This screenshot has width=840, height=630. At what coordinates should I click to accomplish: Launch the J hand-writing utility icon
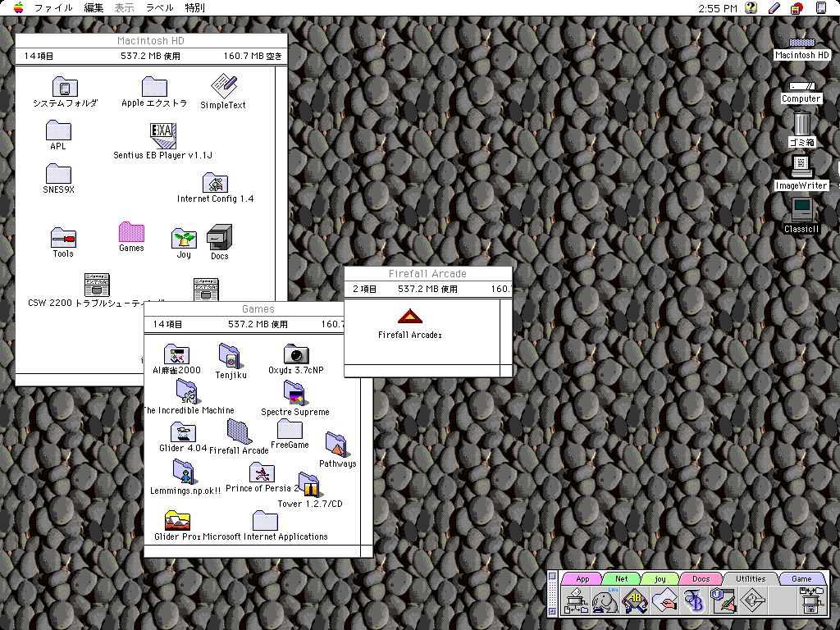point(724,600)
